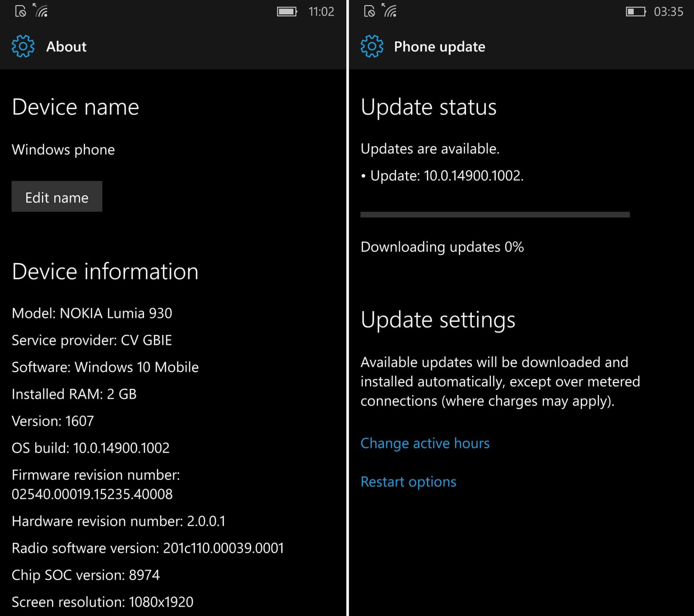Select the automatic updates description paragraph
Viewport: 694px width, 616px height.
(x=500, y=381)
